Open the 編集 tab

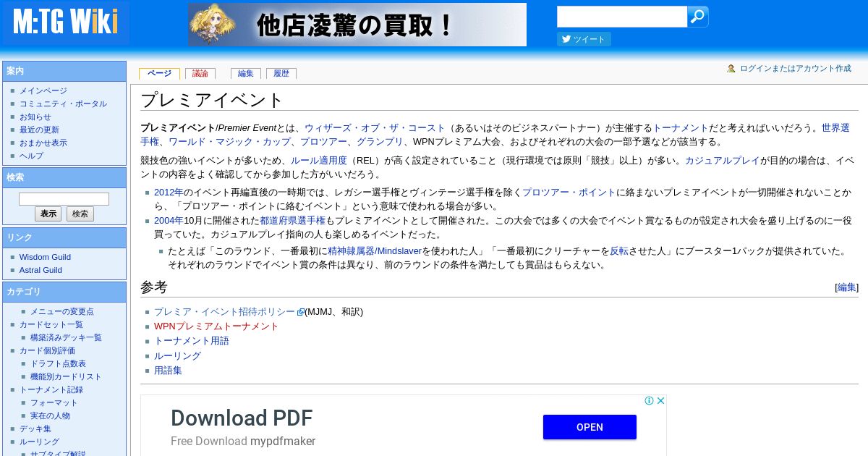pos(246,73)
